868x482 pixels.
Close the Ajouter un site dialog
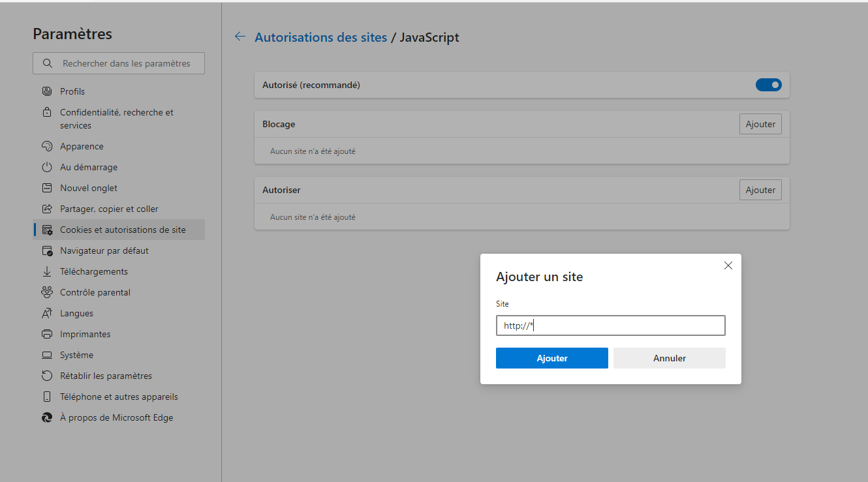728,265
